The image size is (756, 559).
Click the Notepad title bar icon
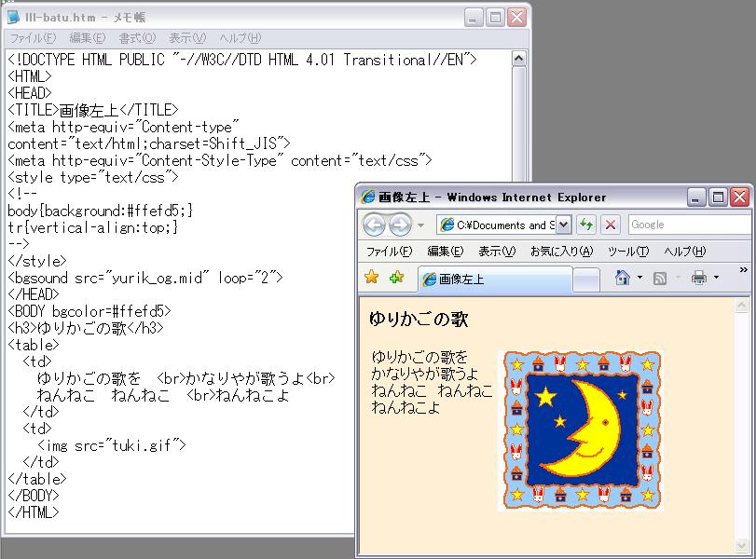pyautogui.click(x=13, y=18)
